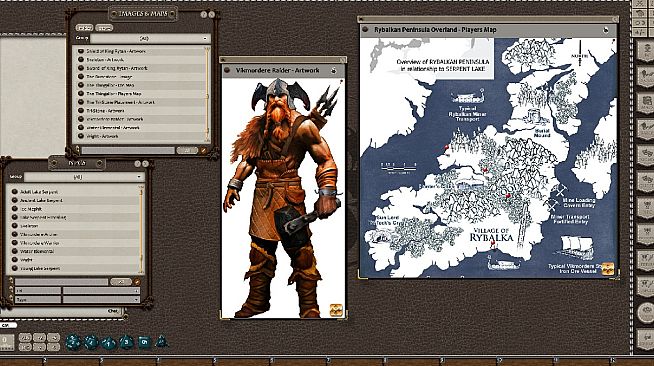Click Images & Maps list scrollbar
Screen dimensions: 654x366
click(207, 94)
